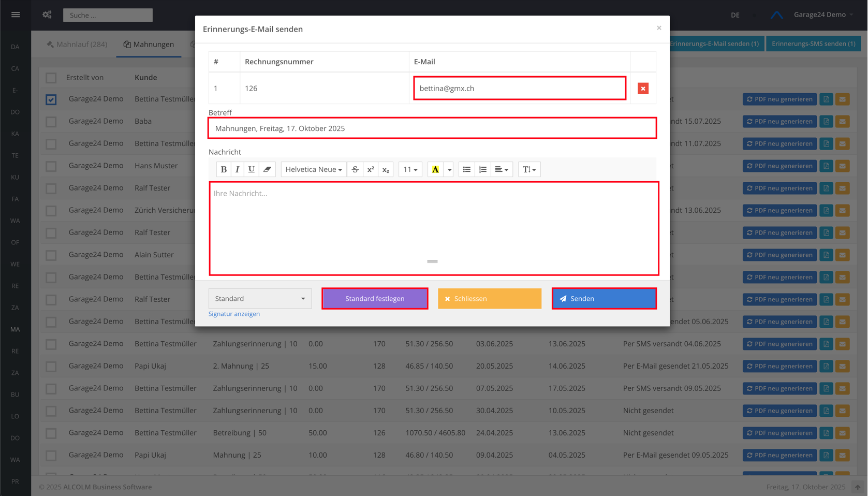The image size is (868, 496).
Task: Remove invoice 126 recipient with red X
Action: [643, 89]
